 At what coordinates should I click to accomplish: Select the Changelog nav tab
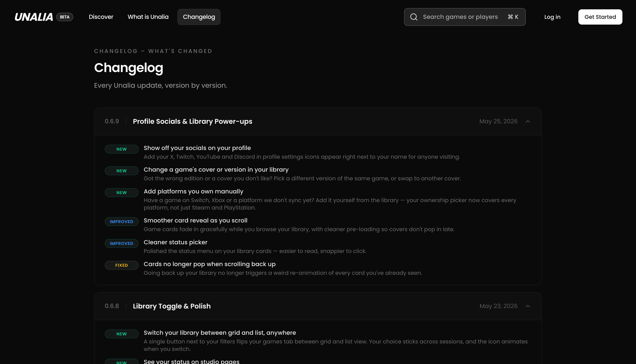(199, 17)
